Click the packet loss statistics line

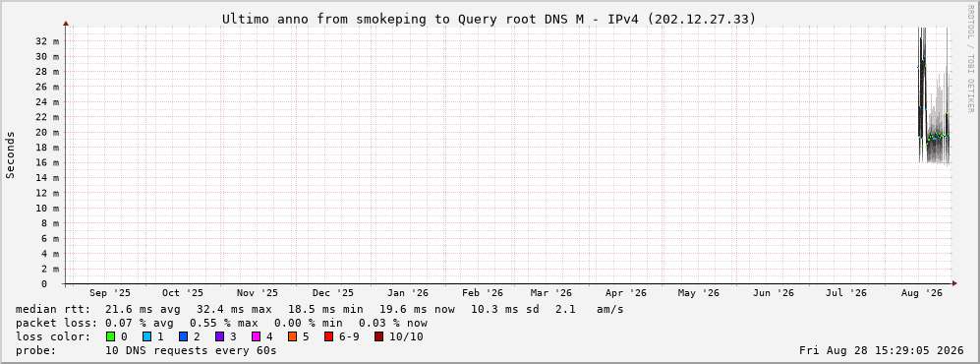click(x=221, y=323)
